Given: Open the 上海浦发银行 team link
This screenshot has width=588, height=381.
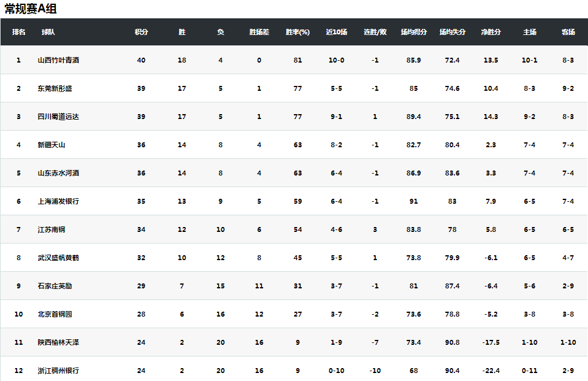Looking at the screenshot, I should (x=58, y=201).
